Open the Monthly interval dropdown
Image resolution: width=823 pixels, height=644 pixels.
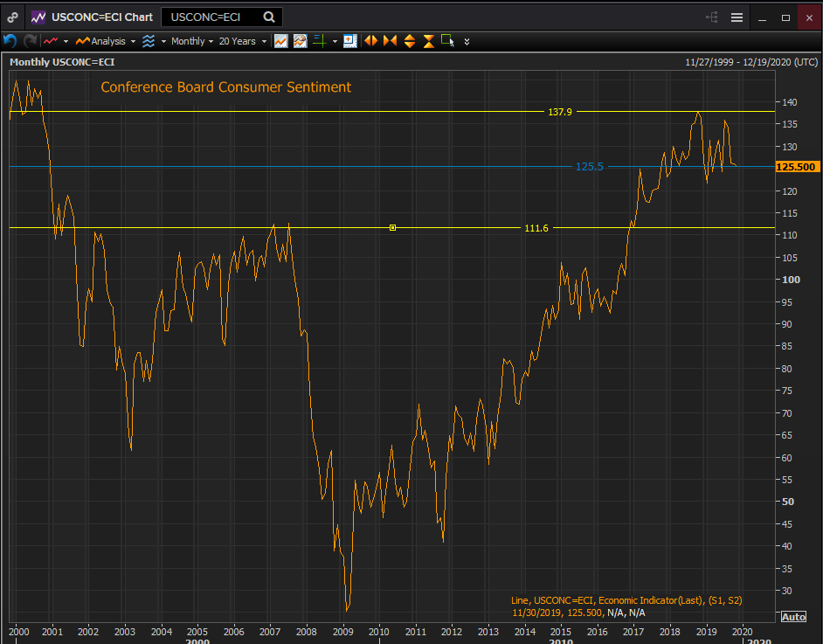[x=192, y=41]
